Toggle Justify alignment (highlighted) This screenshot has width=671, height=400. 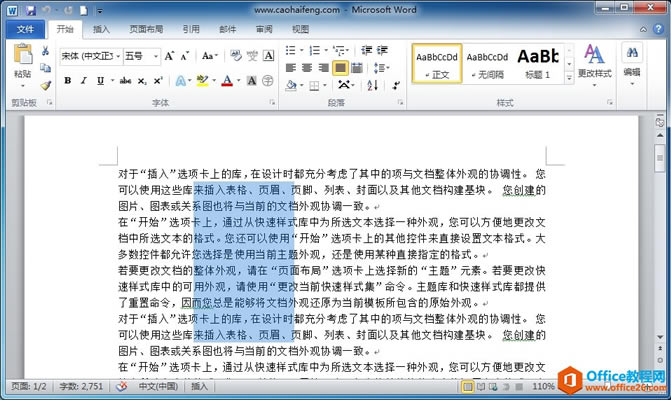click(x=340, y=68)
